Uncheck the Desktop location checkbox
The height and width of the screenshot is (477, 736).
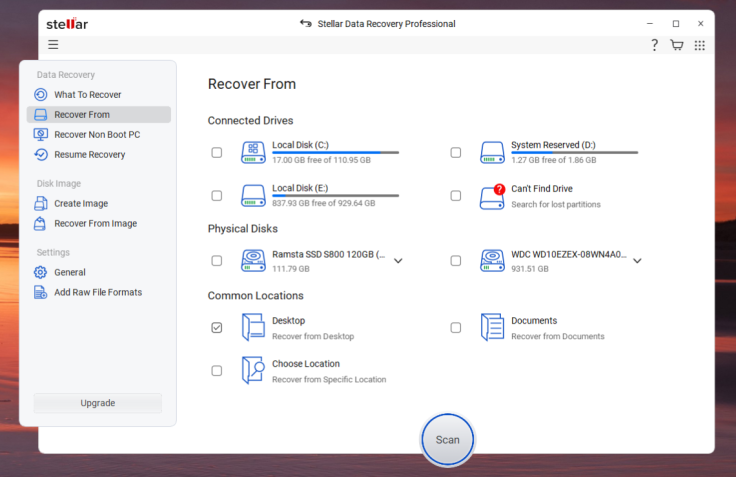tap(217, 327)
